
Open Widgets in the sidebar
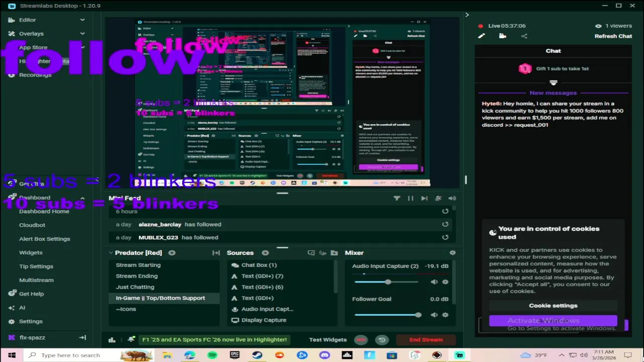pos(31,252)
